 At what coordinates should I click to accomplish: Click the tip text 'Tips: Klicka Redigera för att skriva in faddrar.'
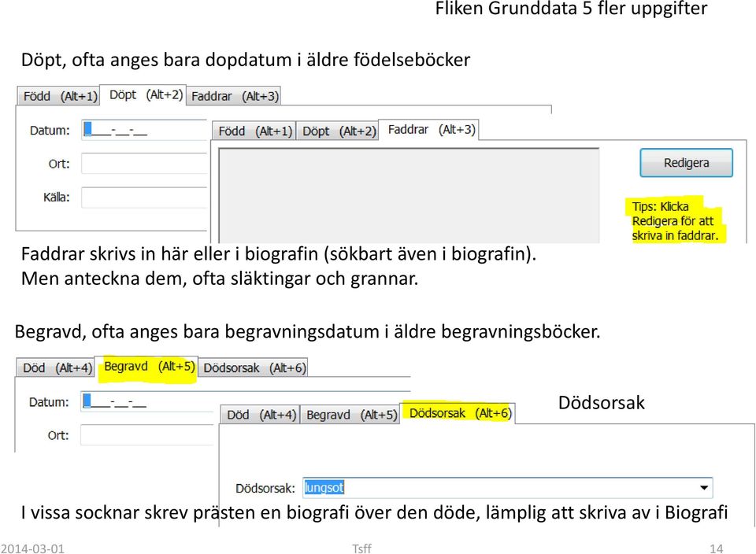point(675,220)
